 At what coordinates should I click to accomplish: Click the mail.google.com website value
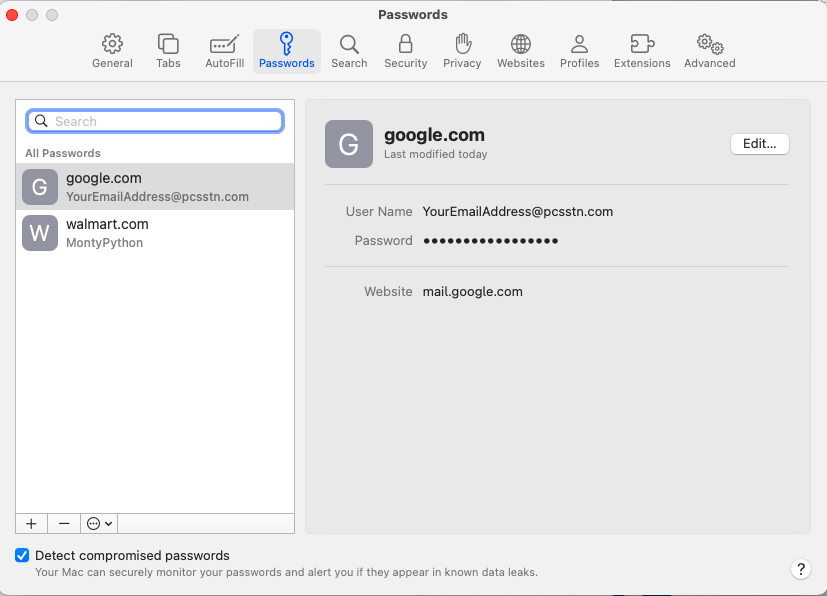(473, 292)
